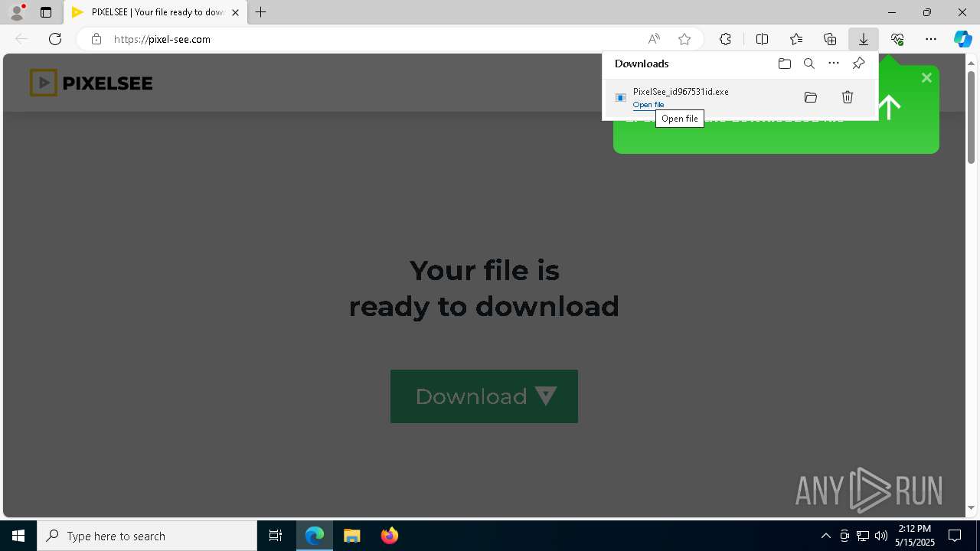Open the browser profile icon
The image size is (980, 551).
17,12
